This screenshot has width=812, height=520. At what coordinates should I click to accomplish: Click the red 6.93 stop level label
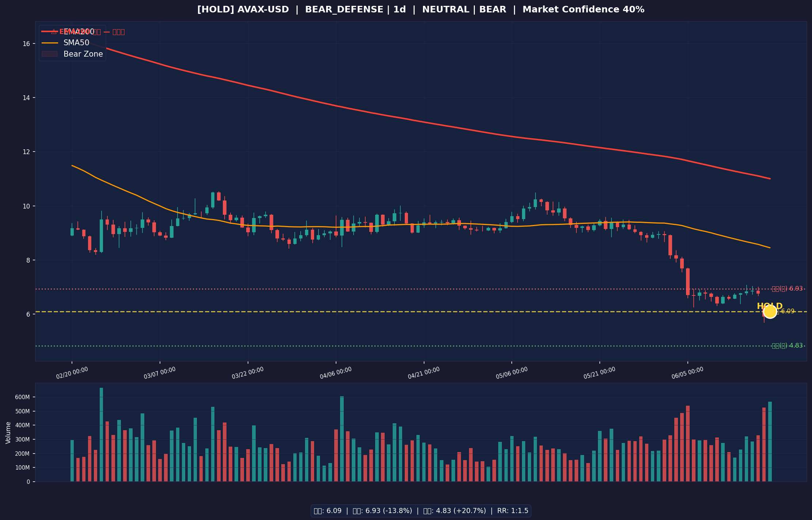(x=787, y=288)
